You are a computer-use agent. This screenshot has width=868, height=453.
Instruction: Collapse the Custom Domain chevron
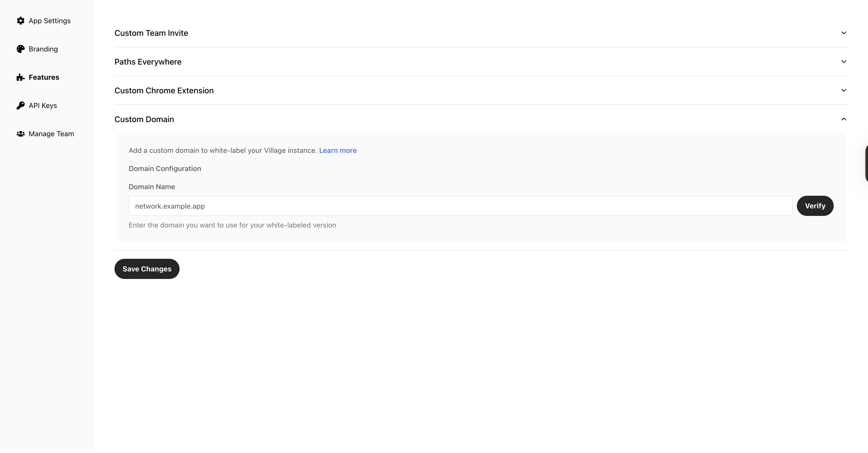coord(843,119)
